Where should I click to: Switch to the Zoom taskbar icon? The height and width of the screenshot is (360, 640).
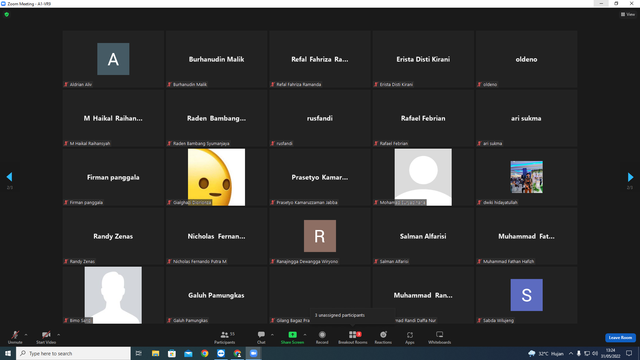pos(253,353)
